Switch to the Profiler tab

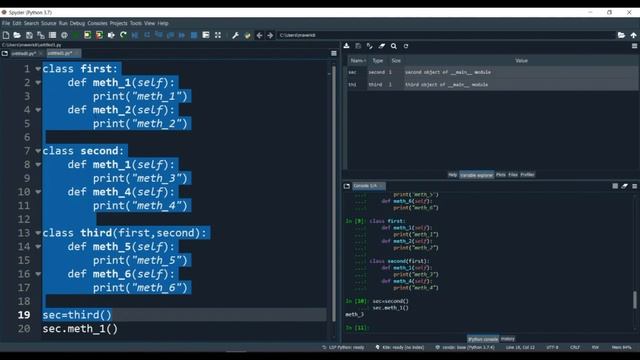(x=527, y=175)
